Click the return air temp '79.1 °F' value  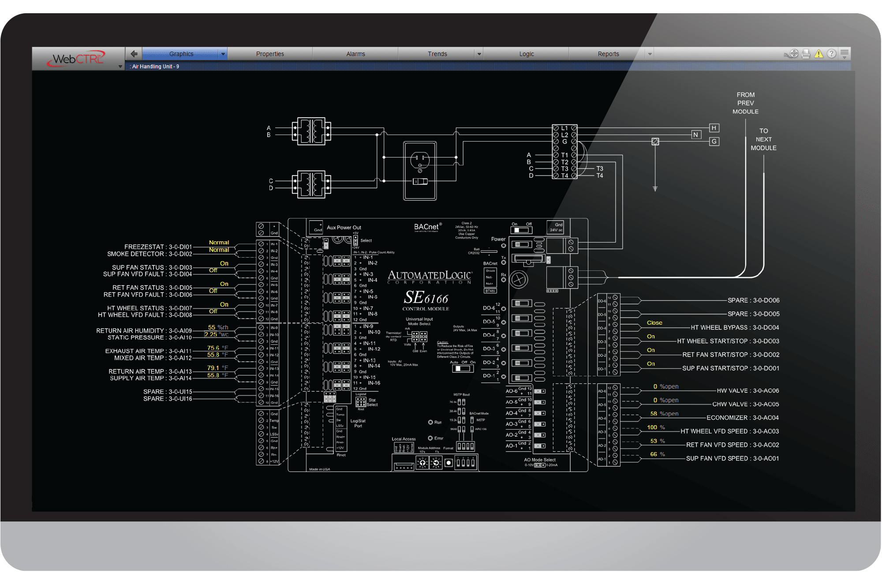217,368
